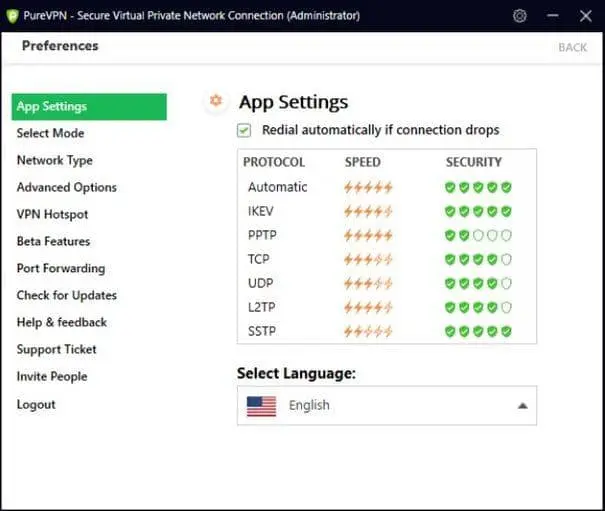Click the speed bolts rating for SSTP
Screen dimensions: 605x511
click(368, 331)
